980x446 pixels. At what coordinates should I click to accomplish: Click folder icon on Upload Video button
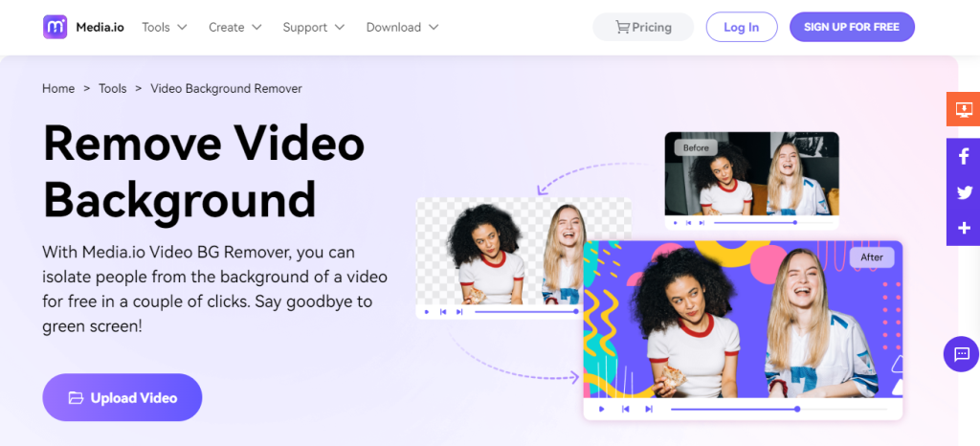(76, 398)
